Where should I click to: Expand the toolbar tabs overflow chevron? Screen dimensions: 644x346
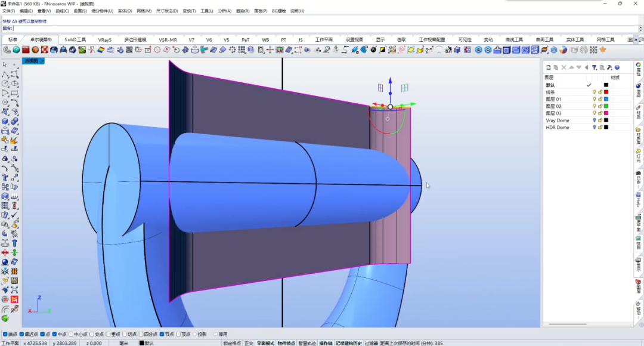(636, 40)
